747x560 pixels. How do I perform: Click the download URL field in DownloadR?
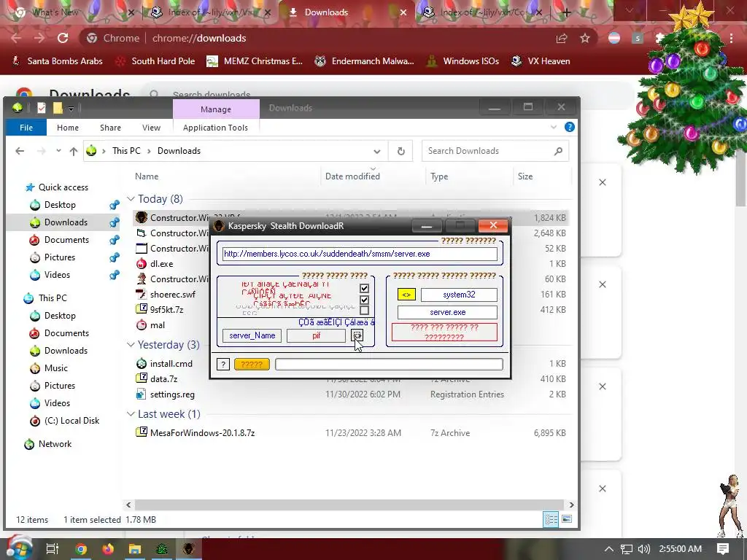coord(360,254)
